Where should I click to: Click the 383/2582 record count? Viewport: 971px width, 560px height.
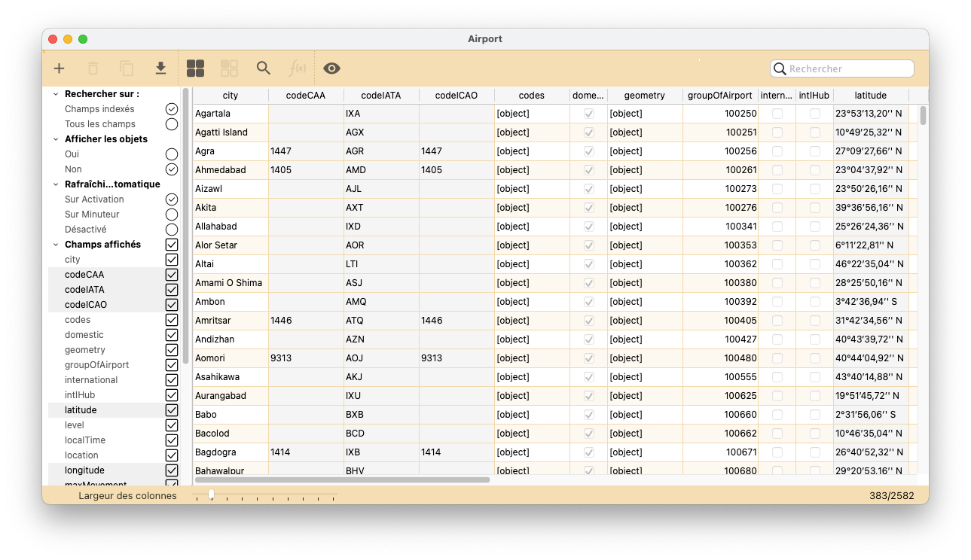coord(892,495)
